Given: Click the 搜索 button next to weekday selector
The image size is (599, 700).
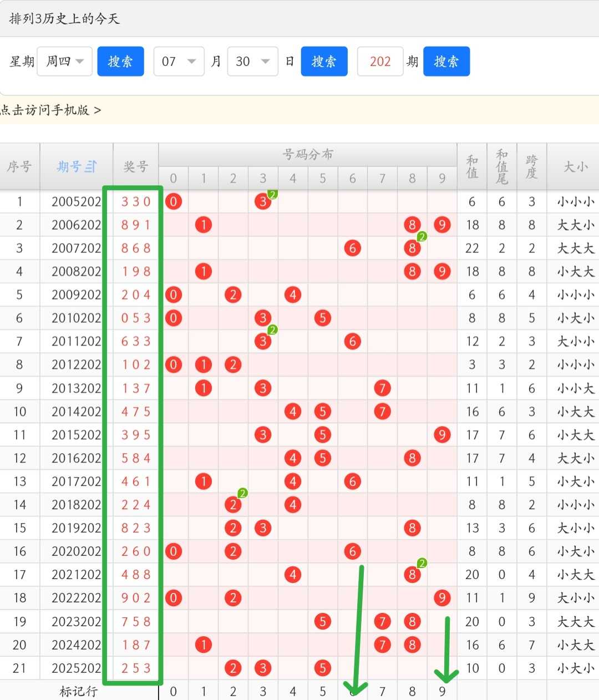Looking at the screenshot, I should 121,61.
